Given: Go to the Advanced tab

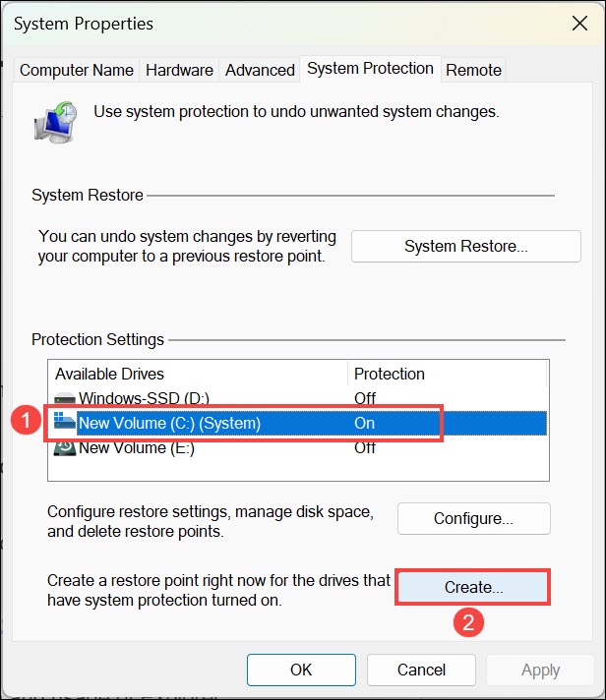Looking at the screenshot, I should [260, 70].
